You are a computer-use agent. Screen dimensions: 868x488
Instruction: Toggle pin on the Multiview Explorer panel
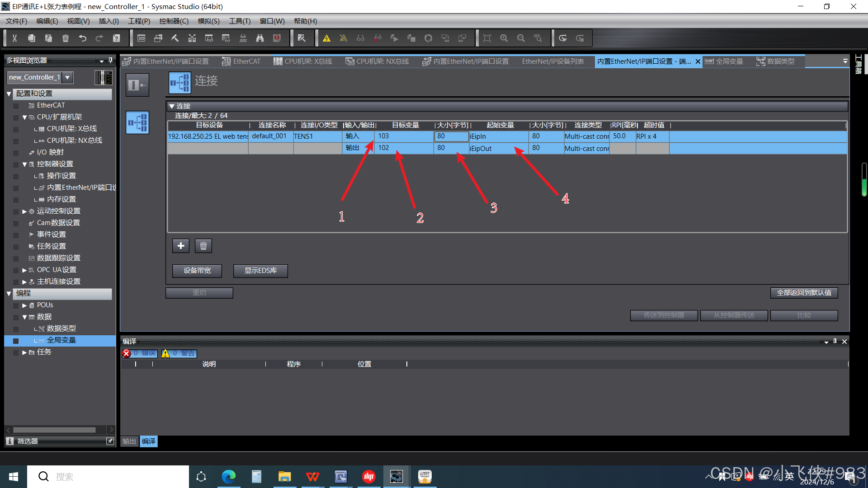coord(110,60)
